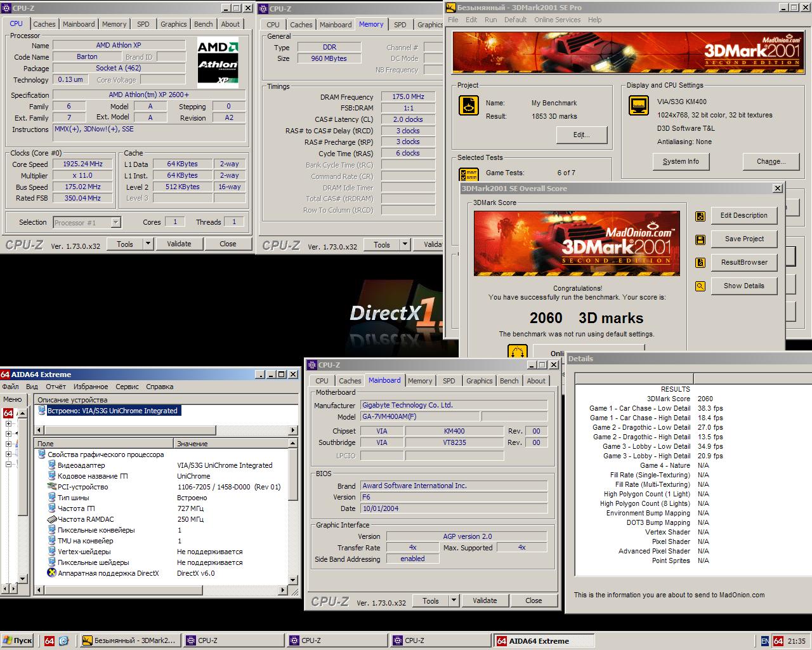812x650 pixels.
Task: Click the DirectX icon of Аппаратная поддержка DirectX
Action: [x=52, y=573]
